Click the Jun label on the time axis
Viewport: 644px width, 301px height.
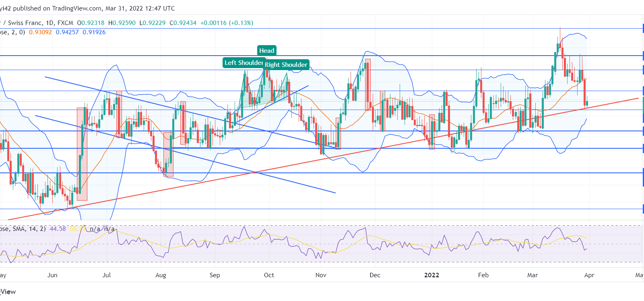(x=52, y=275)
